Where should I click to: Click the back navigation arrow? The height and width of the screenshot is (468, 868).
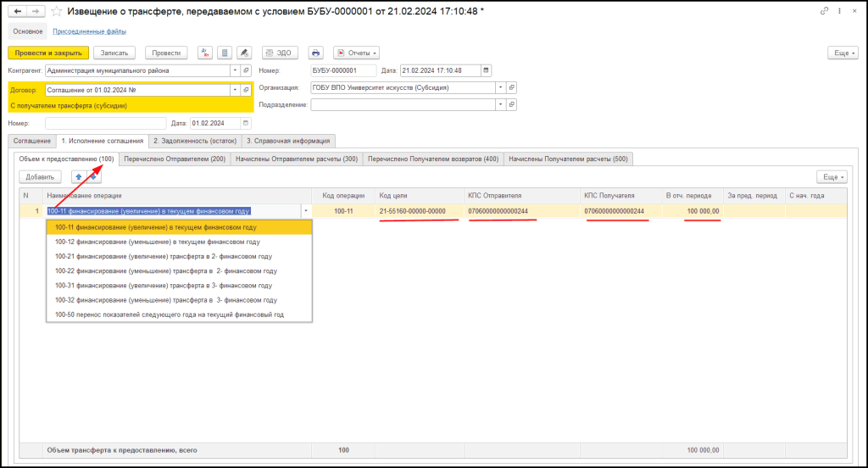point(17,10)
